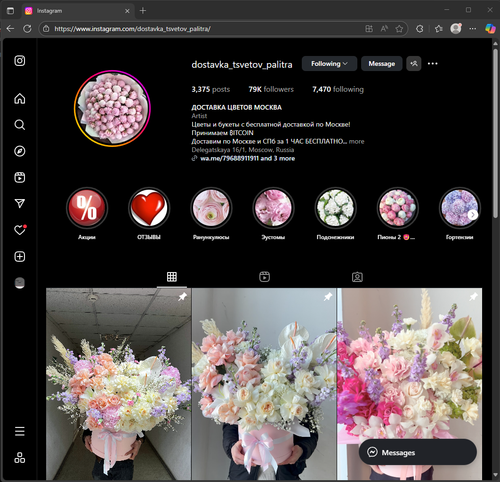Click the address bar URL
The height and width of the screenshot is (482, 500).
point(132,29)
